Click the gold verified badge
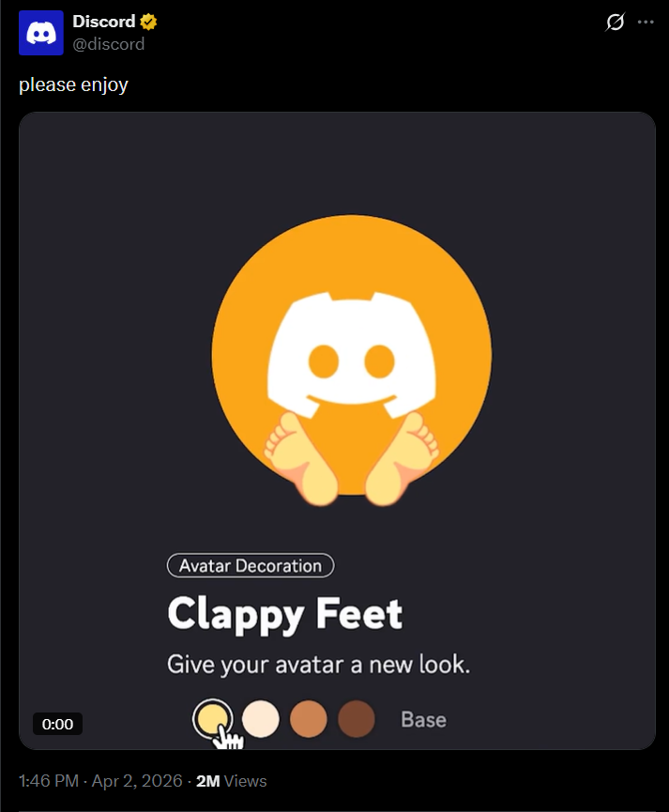 click(148, 22)
